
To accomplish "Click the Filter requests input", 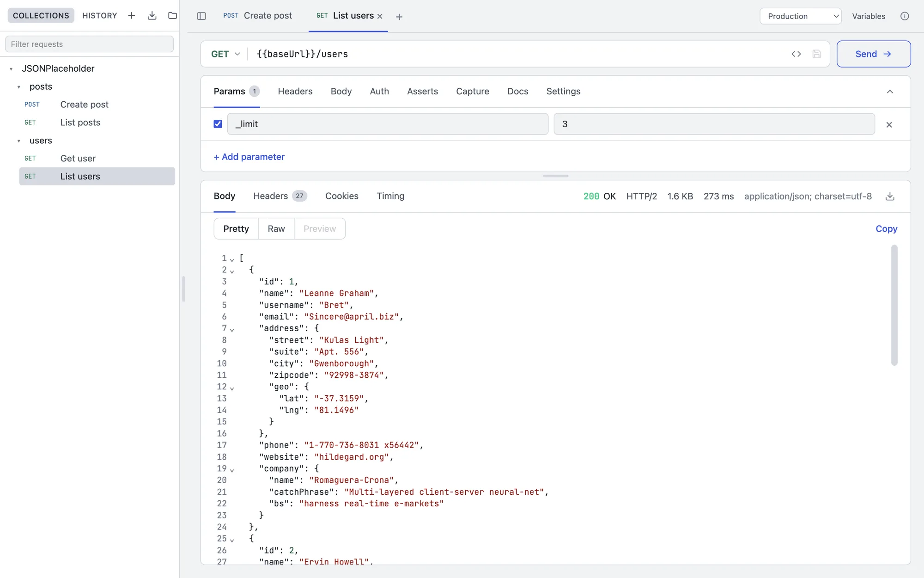I will tap(89, 44).
